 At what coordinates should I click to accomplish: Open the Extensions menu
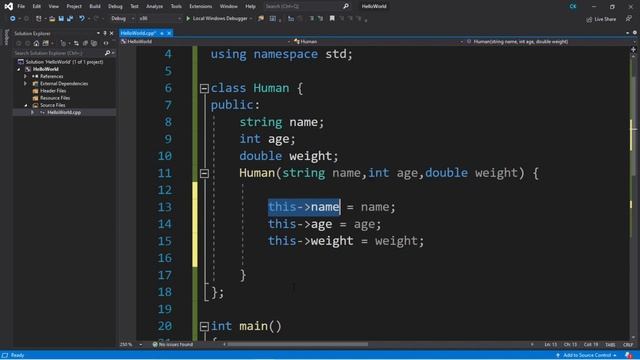click(201, 6)
